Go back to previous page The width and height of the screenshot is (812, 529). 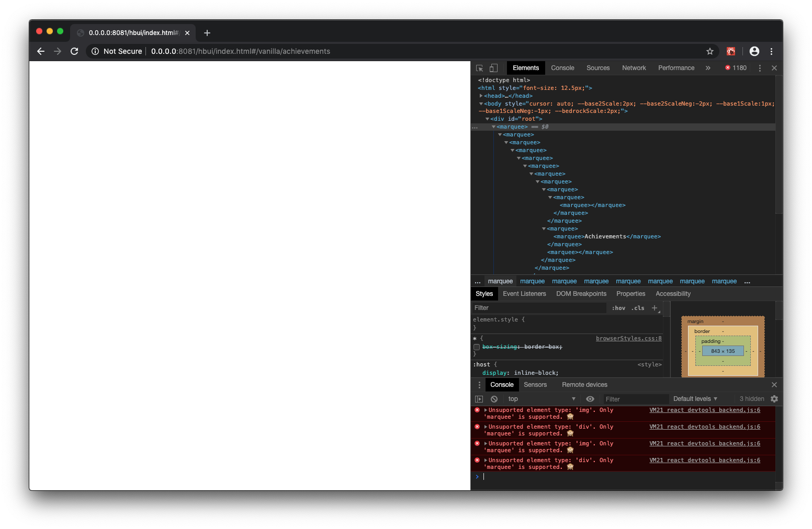pos(41,51)
